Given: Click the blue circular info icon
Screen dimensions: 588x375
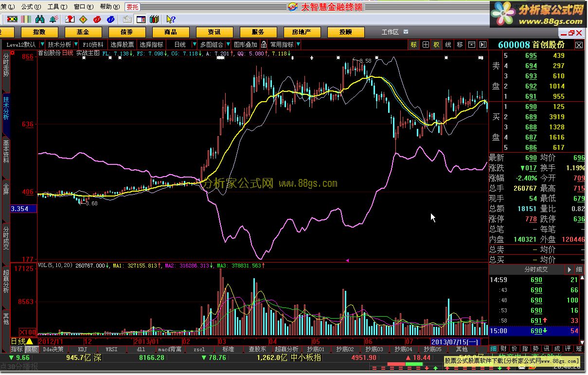Looking at the screenshot, I should click(111, 19).
